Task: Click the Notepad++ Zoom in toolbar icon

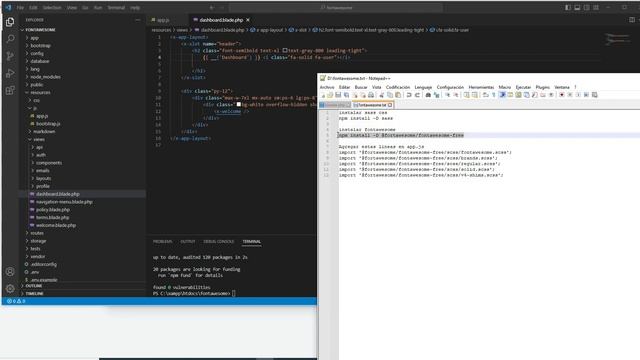Action: (447, 95)
